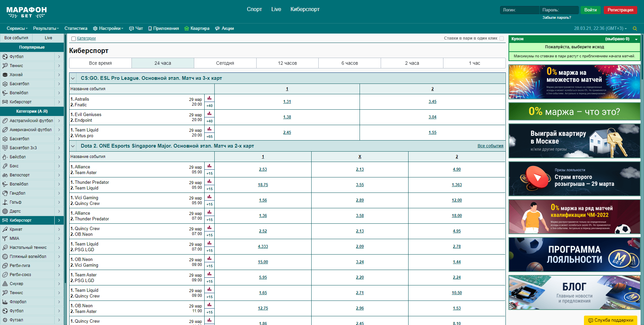This screenshot has width=644, height=325.
Task: Select odds 3.04 for Endpoint
Action: tap(432, 117)
